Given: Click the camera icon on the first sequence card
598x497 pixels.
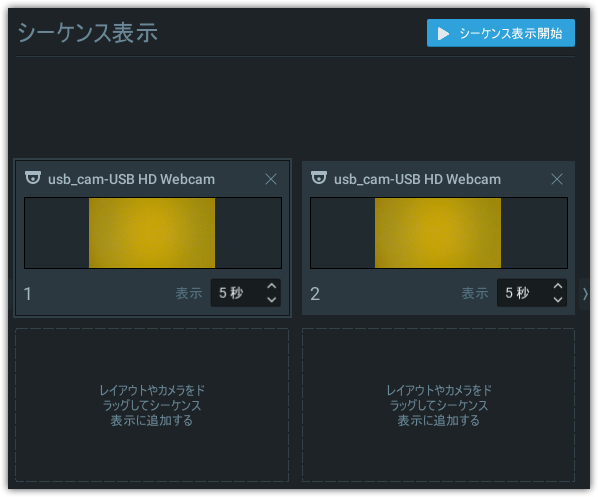Looking at the screenshot, I should (33, 178).
